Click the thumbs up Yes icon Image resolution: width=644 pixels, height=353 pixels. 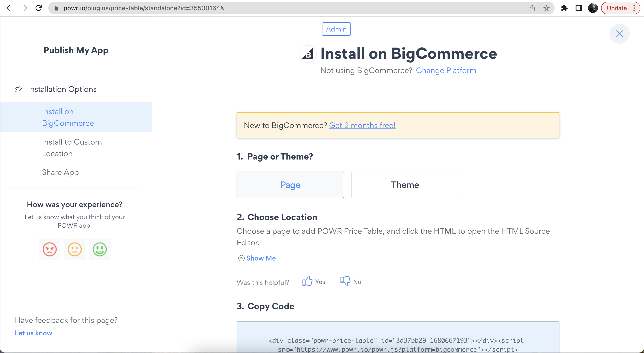click(307, 281)
